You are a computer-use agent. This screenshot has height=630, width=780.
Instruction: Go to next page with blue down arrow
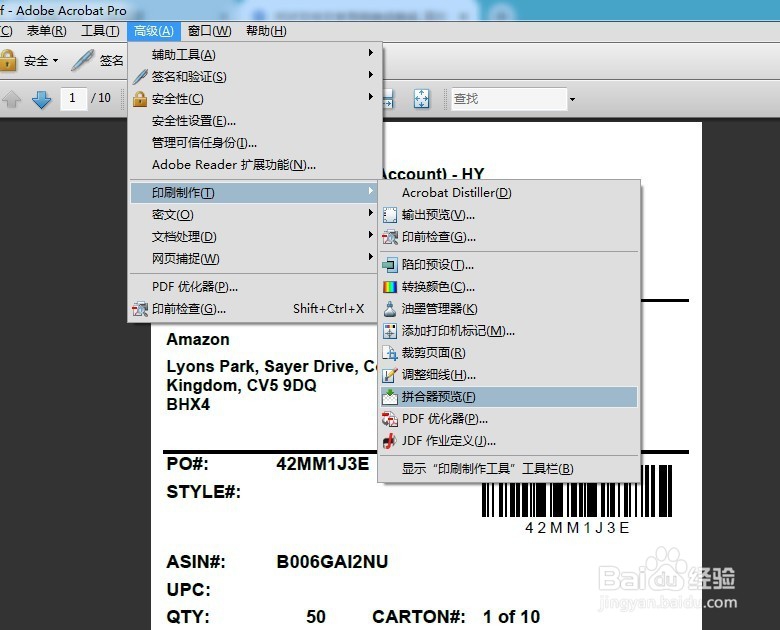pyautogui.click(x=41, y=99)
